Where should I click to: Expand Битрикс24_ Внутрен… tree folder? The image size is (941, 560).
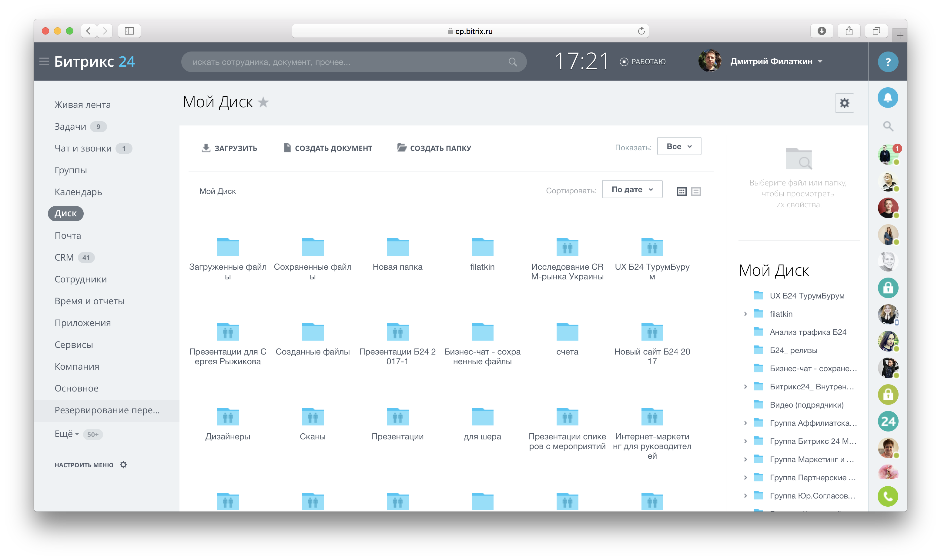point(745,386)
